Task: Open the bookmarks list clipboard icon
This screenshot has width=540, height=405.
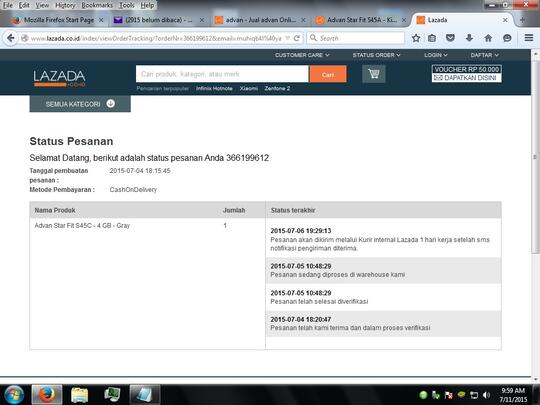Action: tap(432, 38)
